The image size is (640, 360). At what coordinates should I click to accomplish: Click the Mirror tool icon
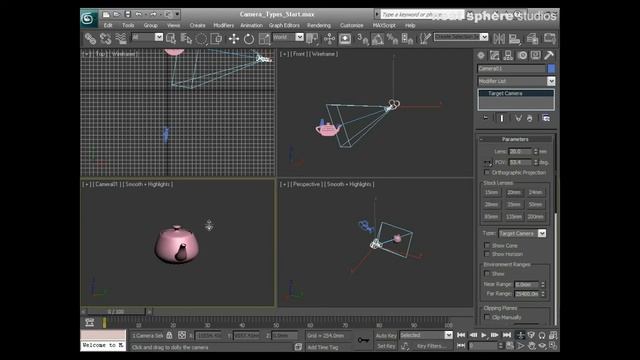[499, 39]
